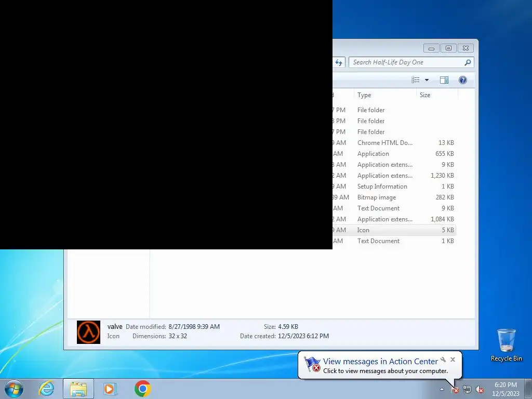Select the 1,084 KB Application extension row
532x399 pixels.
(394, 219)
